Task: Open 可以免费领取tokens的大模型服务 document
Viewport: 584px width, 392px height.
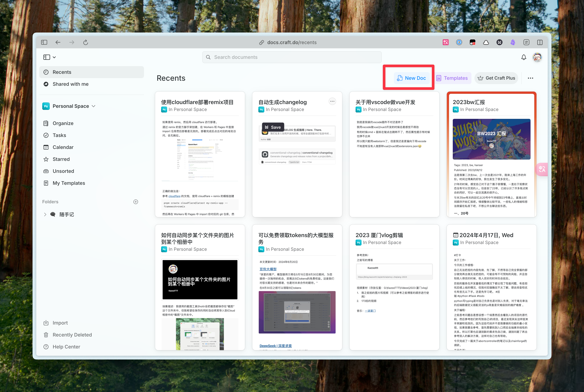Action: (297, 288)
